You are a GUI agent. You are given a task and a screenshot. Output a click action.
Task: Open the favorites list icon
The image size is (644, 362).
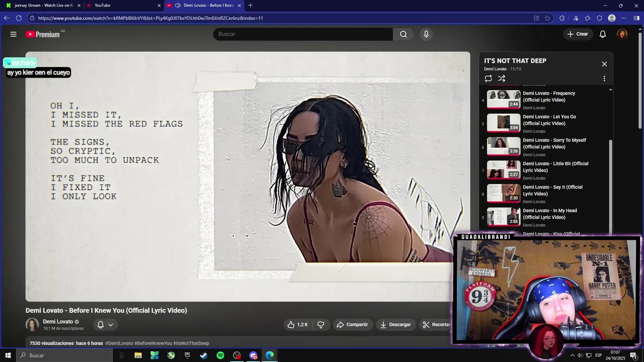click(588, 18)
